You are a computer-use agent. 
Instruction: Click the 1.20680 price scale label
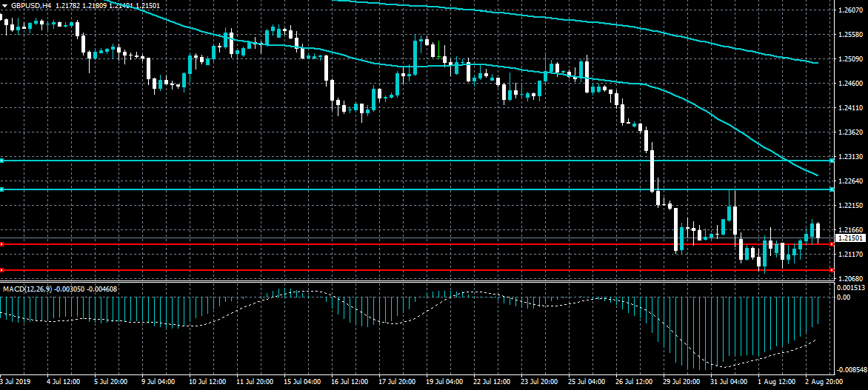pos(852,278)
